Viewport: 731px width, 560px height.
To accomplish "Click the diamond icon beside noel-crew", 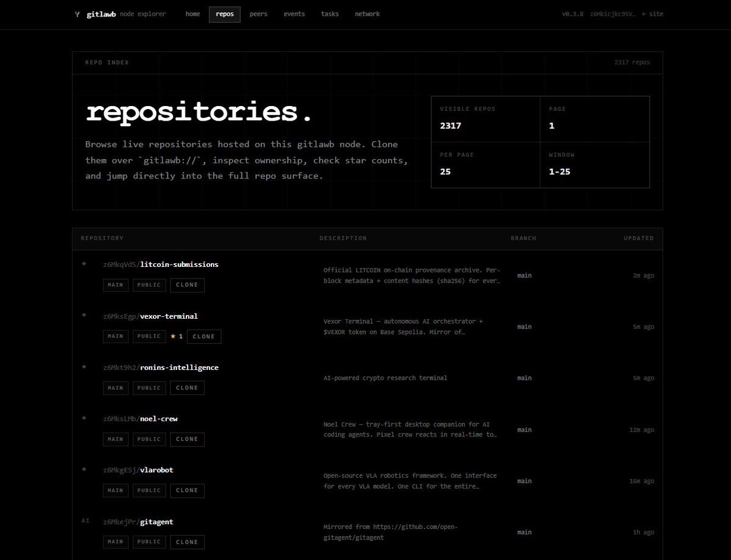I will tap(85, 417).
